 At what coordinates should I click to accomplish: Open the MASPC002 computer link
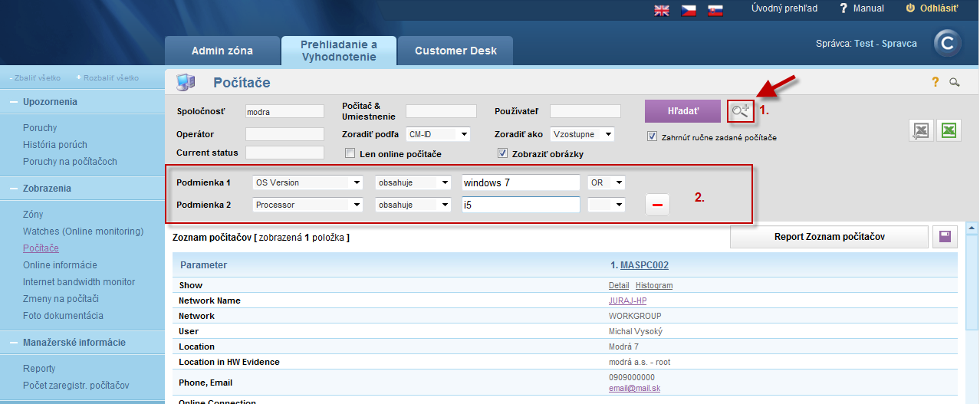[x=644, y=265]
